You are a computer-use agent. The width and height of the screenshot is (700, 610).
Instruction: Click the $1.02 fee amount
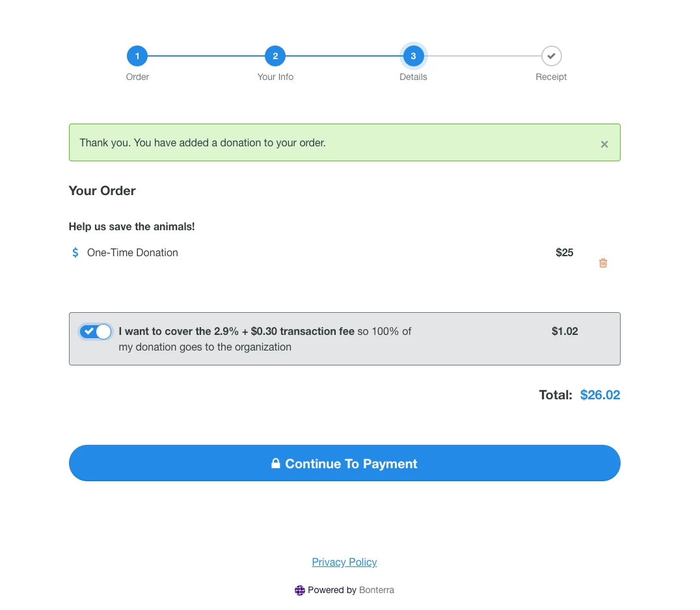tap(565, 331)
